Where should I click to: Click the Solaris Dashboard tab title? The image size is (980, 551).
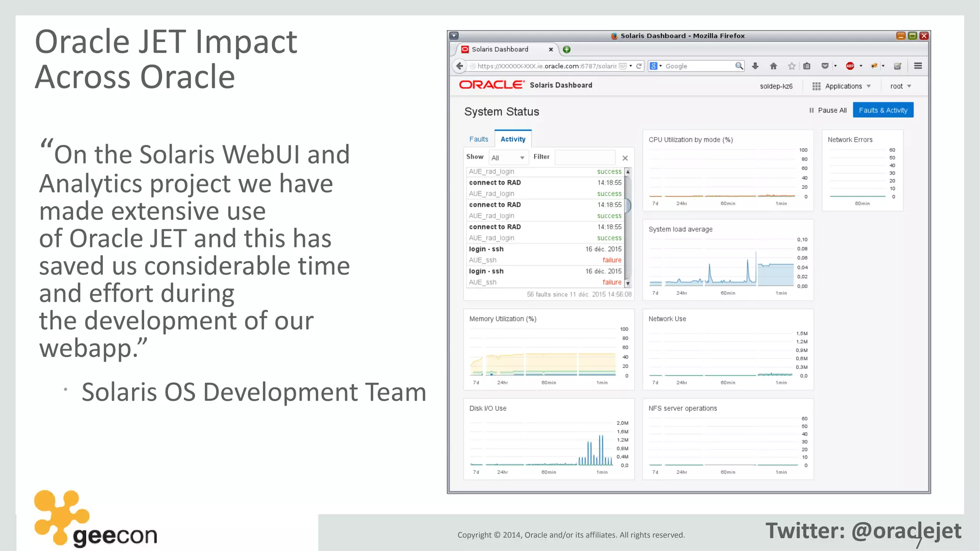500,49
